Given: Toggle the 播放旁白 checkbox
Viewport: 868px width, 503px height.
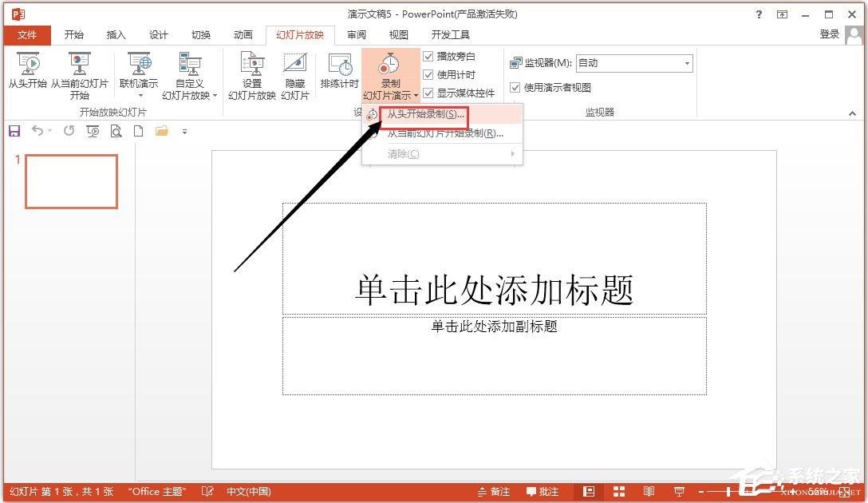Looking at the screenshot, I should 428,56.
